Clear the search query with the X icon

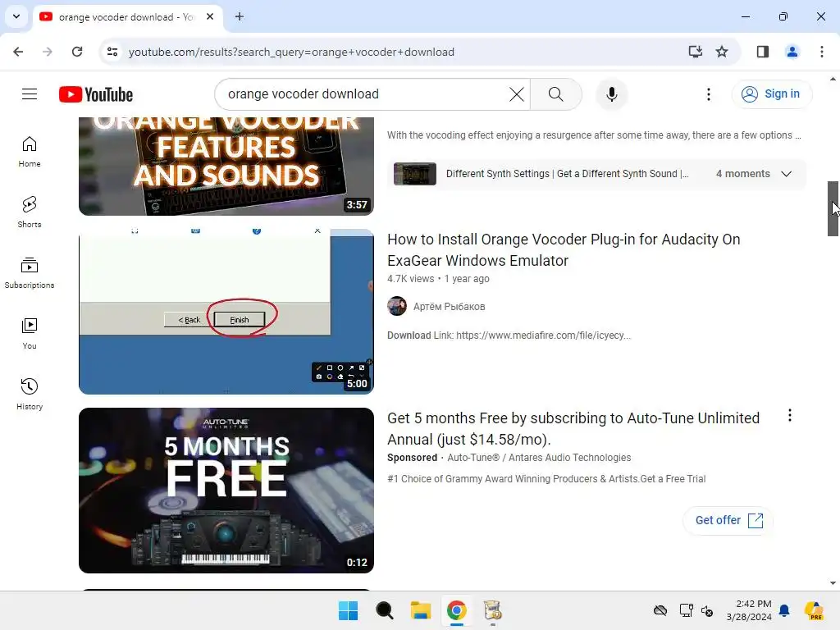click(517, 94)
